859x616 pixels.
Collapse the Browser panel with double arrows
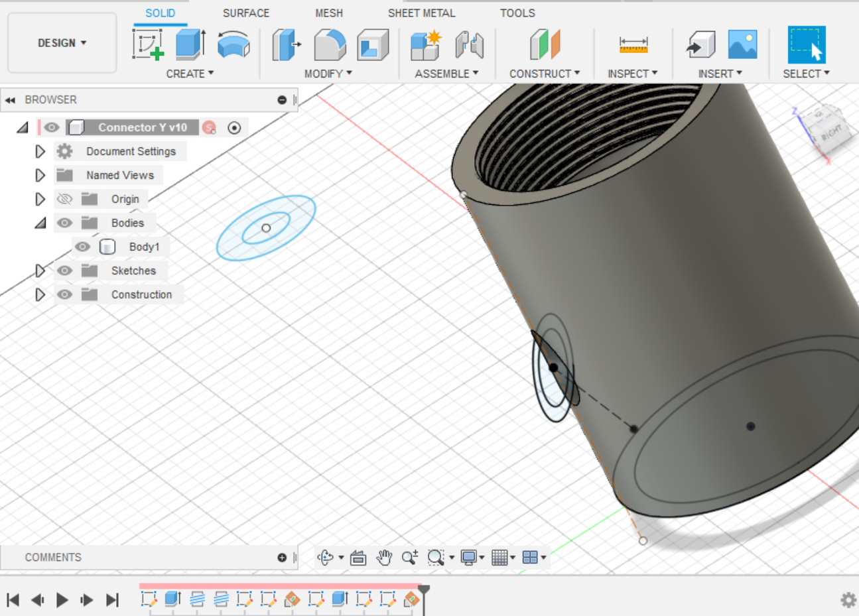[11, 99]
